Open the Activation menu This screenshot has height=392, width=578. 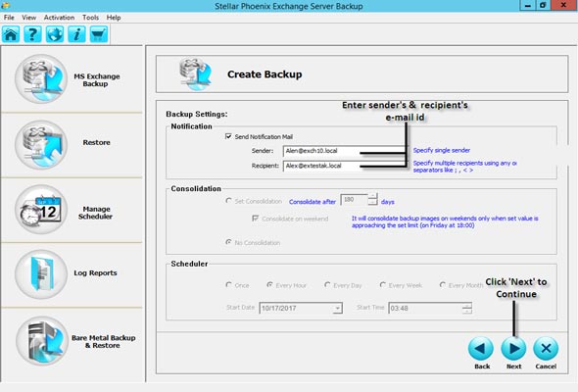click(59, 18)
